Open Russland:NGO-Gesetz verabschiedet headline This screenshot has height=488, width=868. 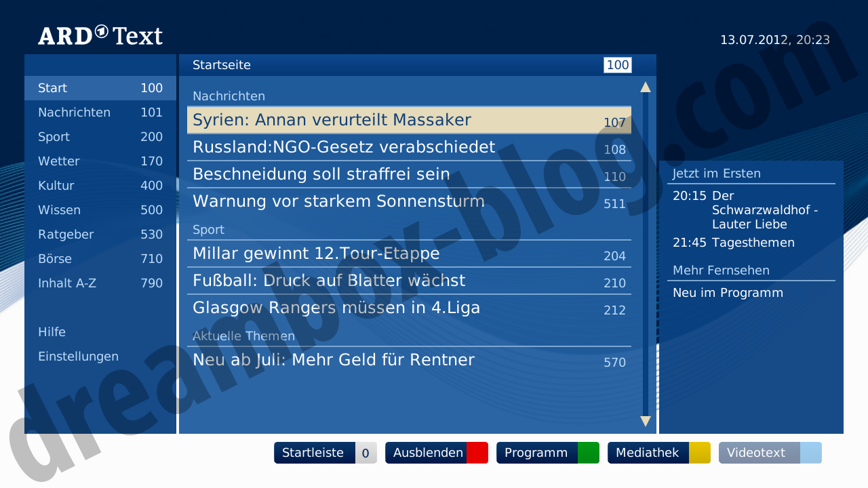(409, 148)
